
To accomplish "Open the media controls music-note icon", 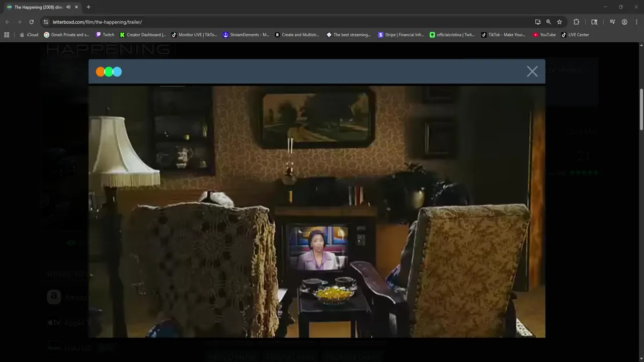I will click(x=612, y=22).
